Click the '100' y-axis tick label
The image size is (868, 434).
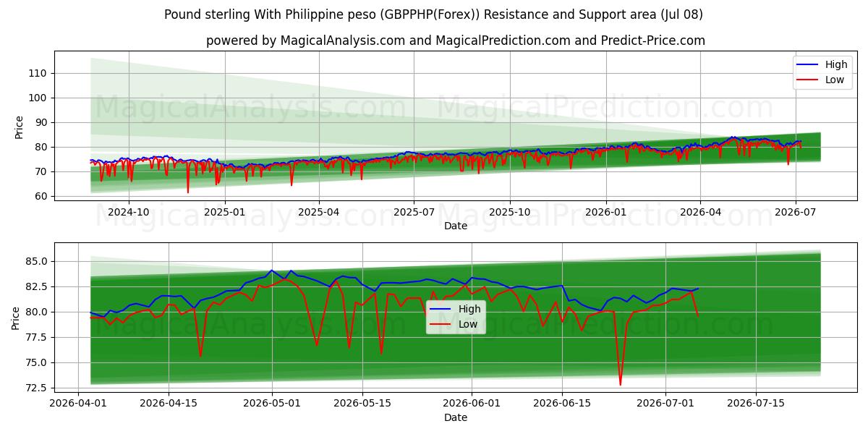[39, 98]
